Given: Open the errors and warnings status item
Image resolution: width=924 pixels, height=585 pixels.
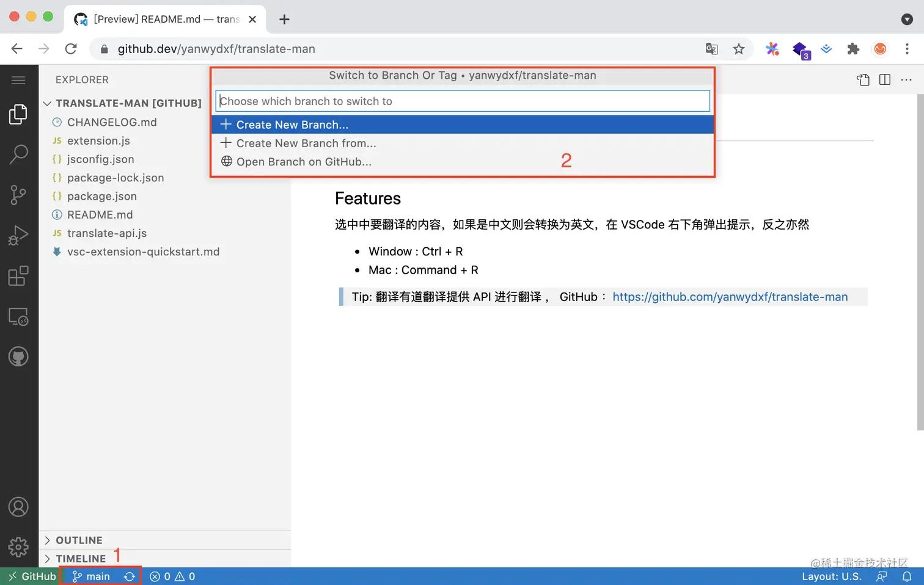Looking at the screenshot, I should point(172,576).
